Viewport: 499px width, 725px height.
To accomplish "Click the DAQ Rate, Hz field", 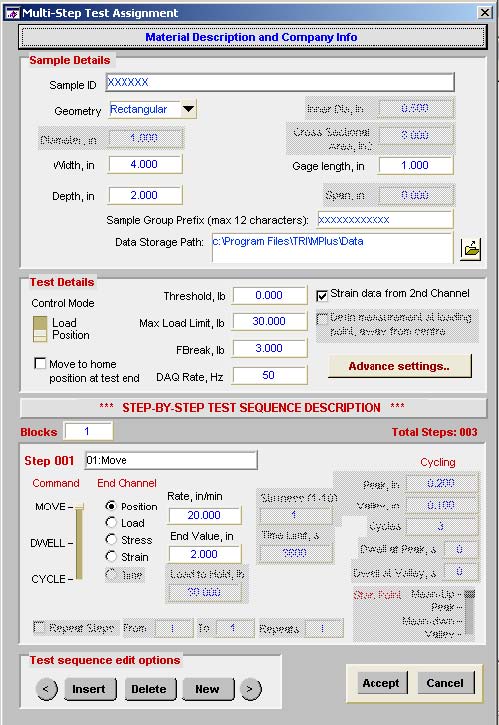I will (269, 375).
